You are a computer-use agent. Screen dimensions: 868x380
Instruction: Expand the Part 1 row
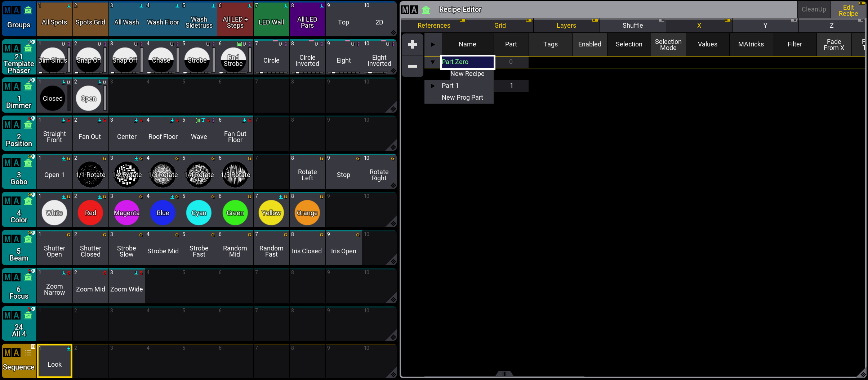[x=433, y=86]
